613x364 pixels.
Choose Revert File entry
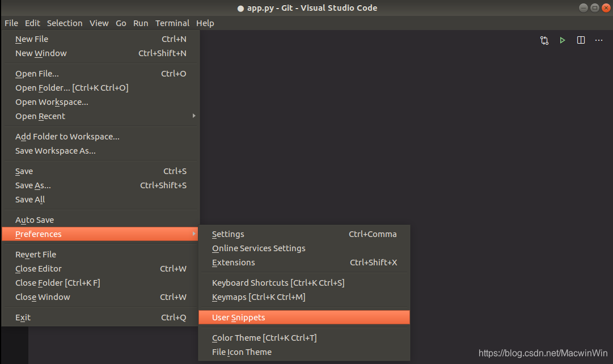(101, 255)
